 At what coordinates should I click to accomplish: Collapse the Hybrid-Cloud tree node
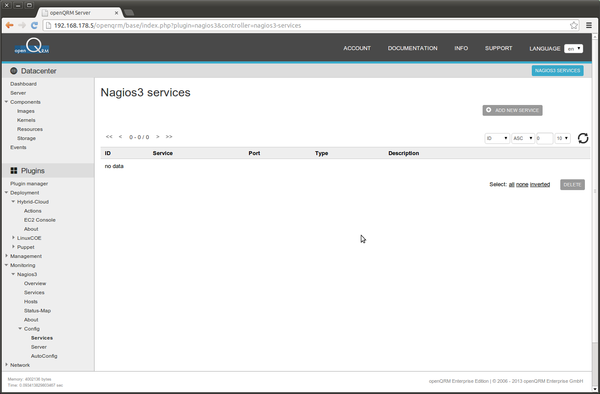(13, 202)
